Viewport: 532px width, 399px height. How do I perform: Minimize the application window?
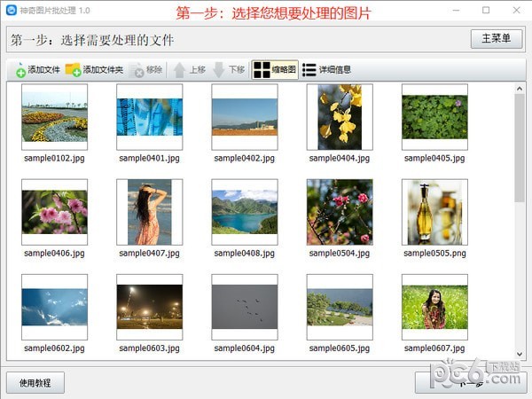[x=456, y=10]
